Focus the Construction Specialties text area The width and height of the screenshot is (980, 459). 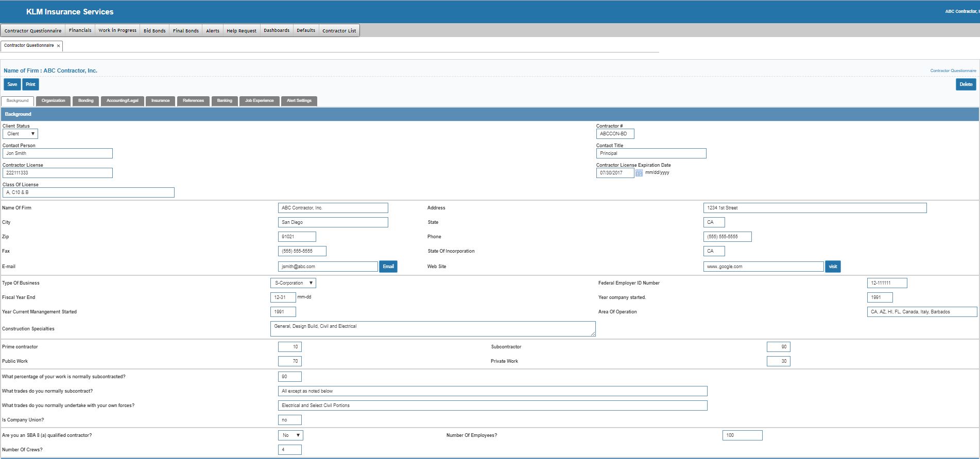tap(433, 329)
